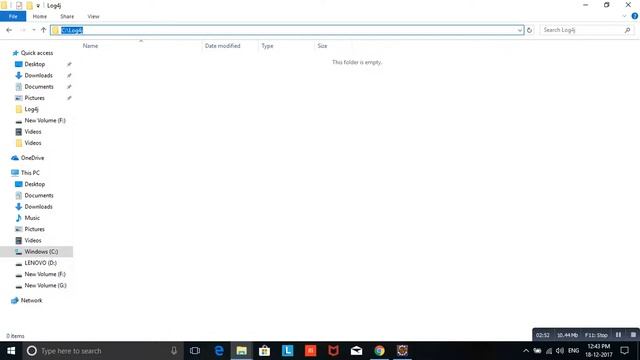Open New Volume (F:) under Quick access

(x=45, y=120)
